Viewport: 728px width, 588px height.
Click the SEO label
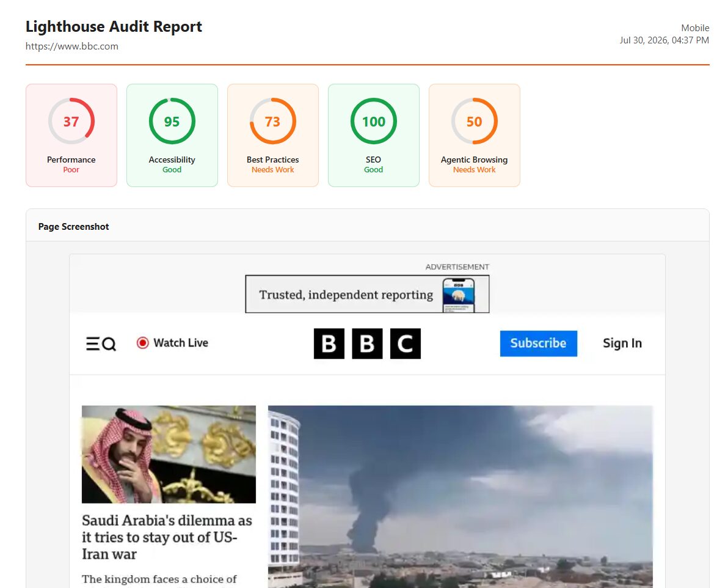373,160
